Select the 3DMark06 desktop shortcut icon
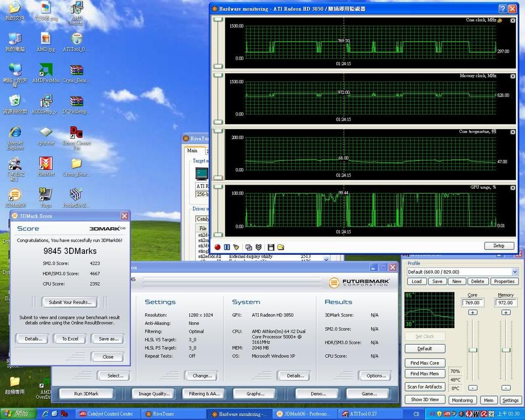Screen dimensions: 525x420 pyautogui.click(x=15, y=197)
